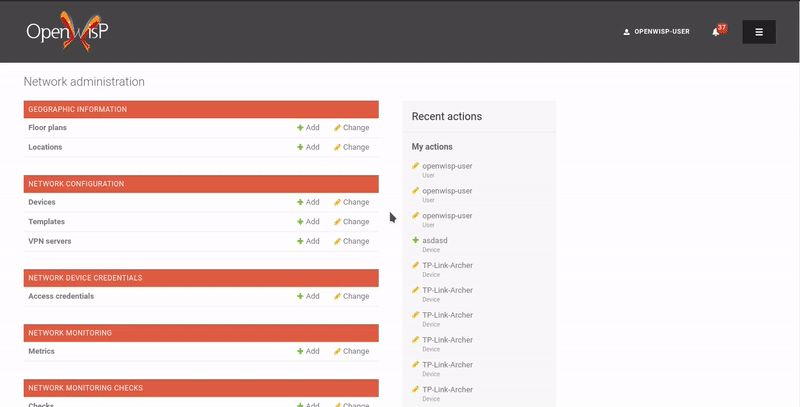Viewport: 800px width, 407px height.
Task: Click the pencil icon beside first TP-Link-Archer
Action: point(415,265)
